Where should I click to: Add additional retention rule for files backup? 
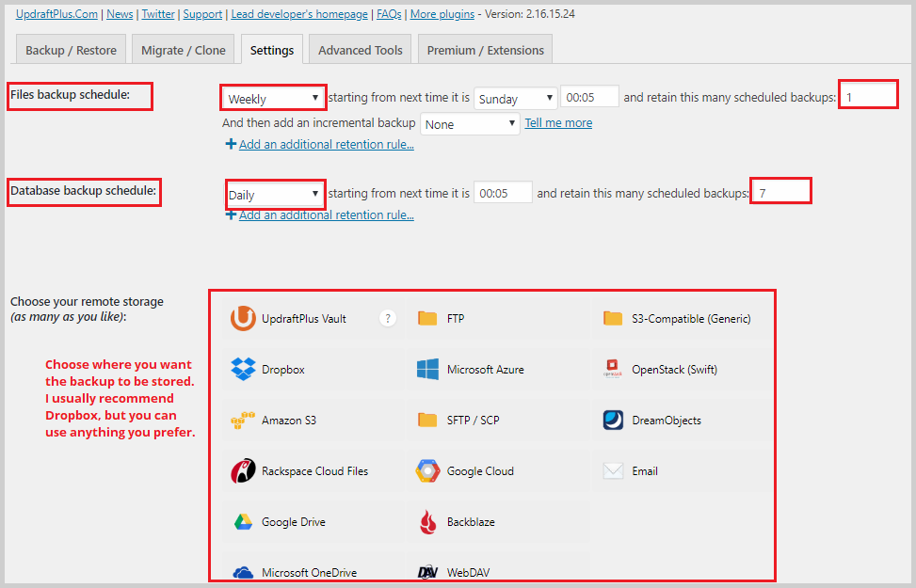tap(327, 144)
